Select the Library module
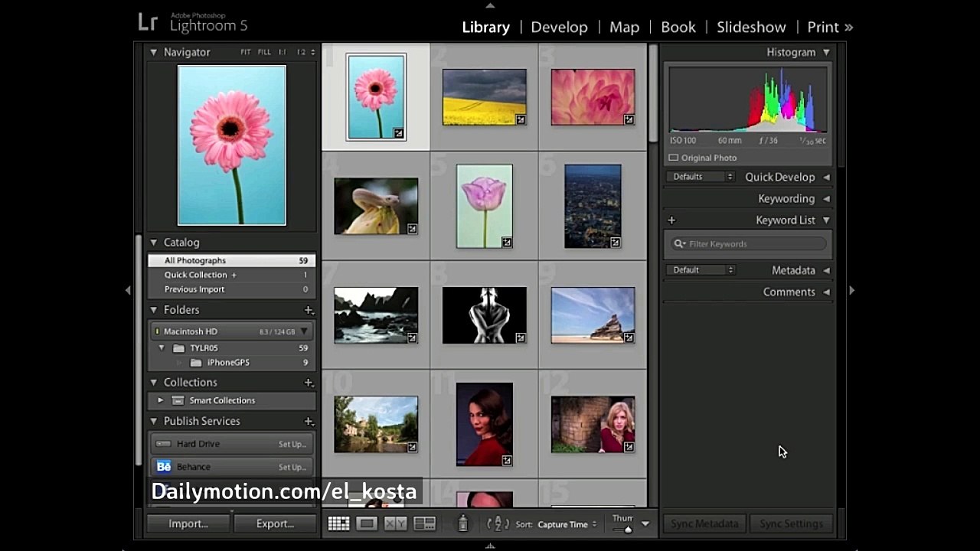 pos(485,27)
